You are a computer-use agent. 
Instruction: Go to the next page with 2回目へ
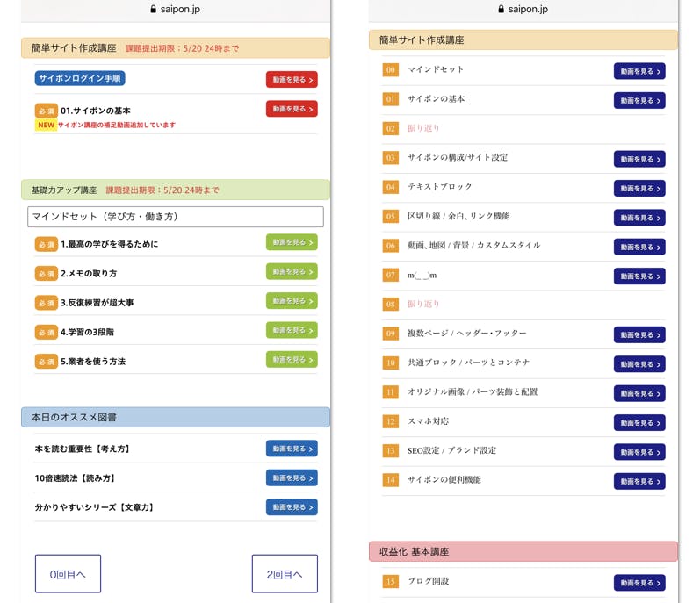click(285, 574)
